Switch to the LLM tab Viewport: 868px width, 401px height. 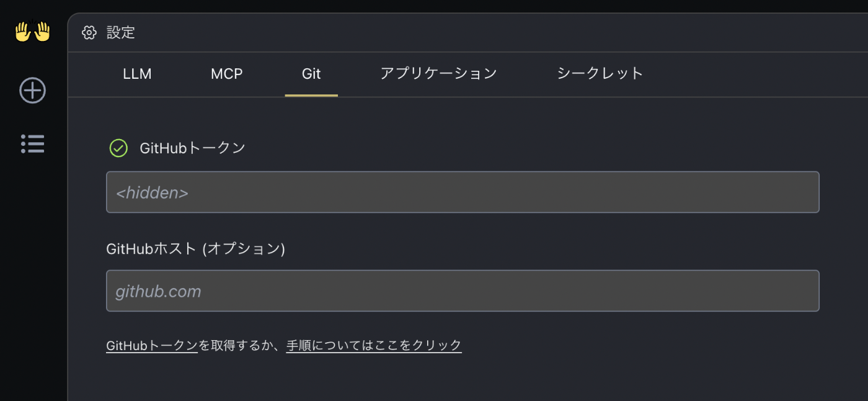pyautogui.click(x=137, y=74)
